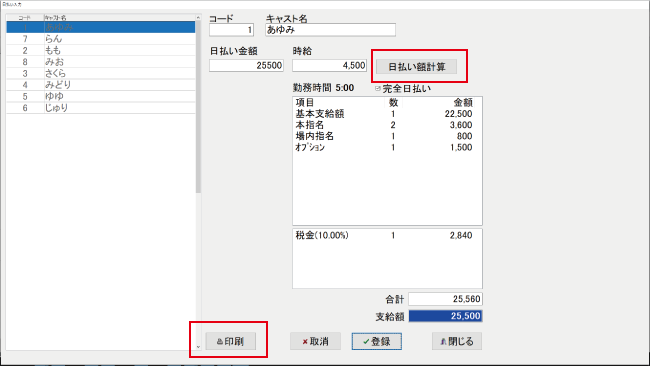
Task: Click the 閉じる close button
Action: 457,342
